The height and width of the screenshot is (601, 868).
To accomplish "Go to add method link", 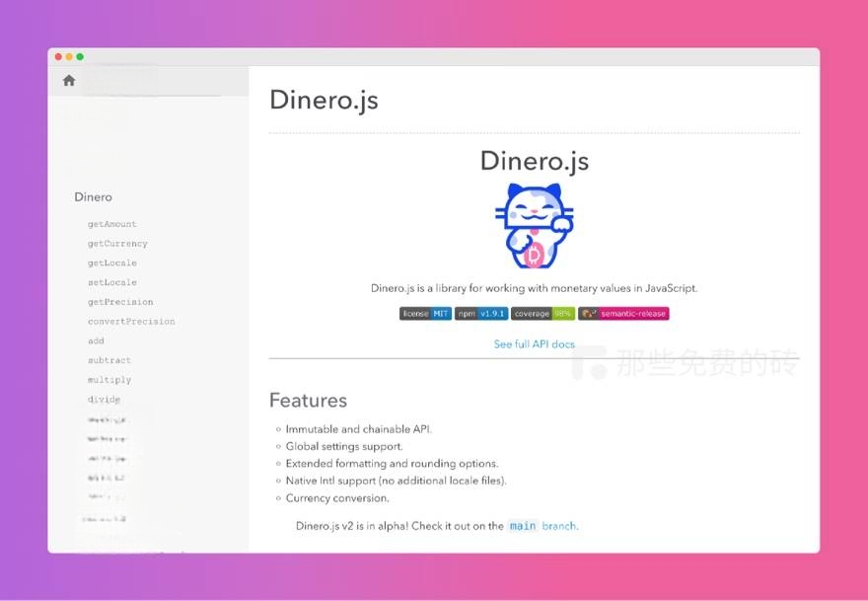I will coord(96,340).
